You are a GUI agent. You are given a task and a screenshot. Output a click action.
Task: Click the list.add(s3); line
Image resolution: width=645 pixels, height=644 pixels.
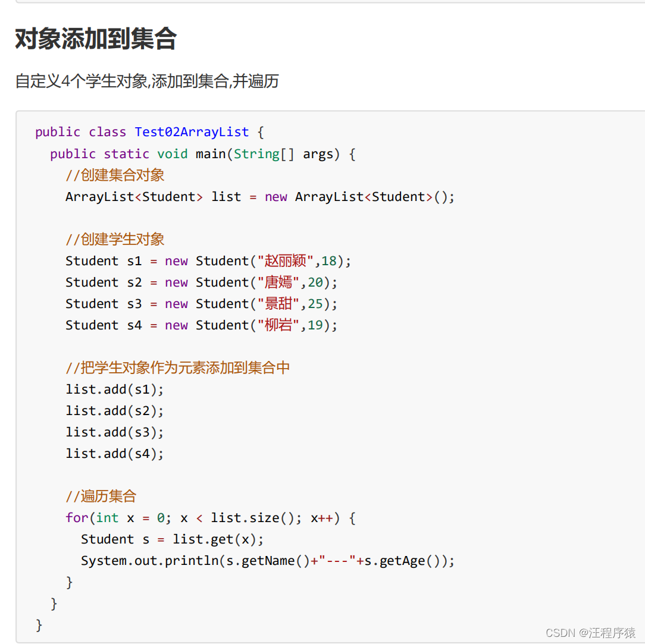coord(115,432)
